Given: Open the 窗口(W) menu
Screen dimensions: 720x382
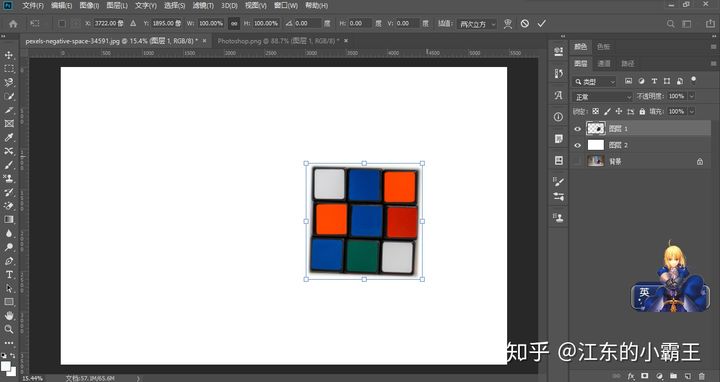Looking at the screenshot, I should pyautogui.click(x=286, y=6).
